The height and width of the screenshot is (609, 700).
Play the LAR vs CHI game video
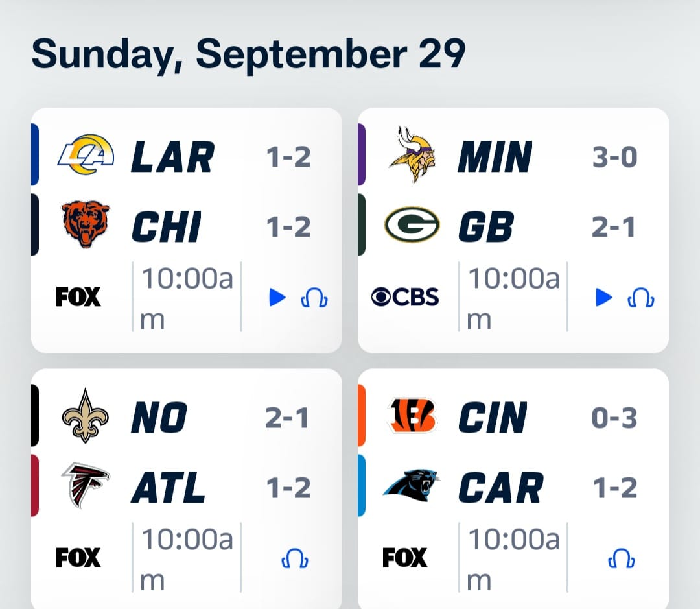click(277, 298)
